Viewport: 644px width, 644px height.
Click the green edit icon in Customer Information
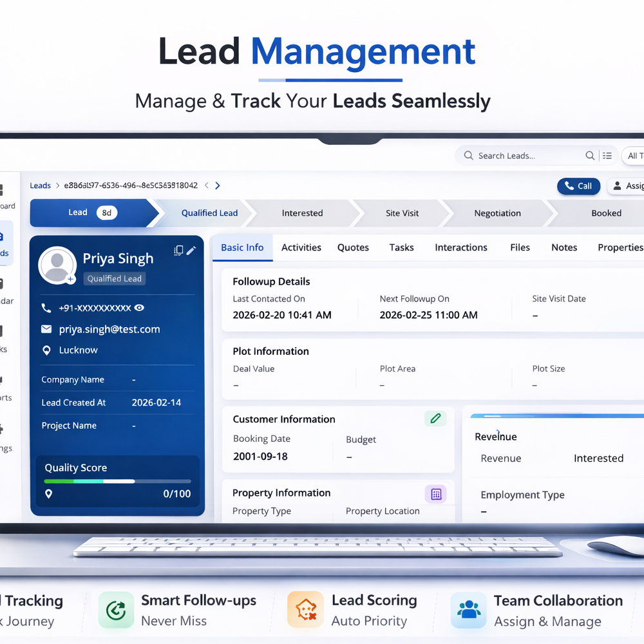(435, 419)
